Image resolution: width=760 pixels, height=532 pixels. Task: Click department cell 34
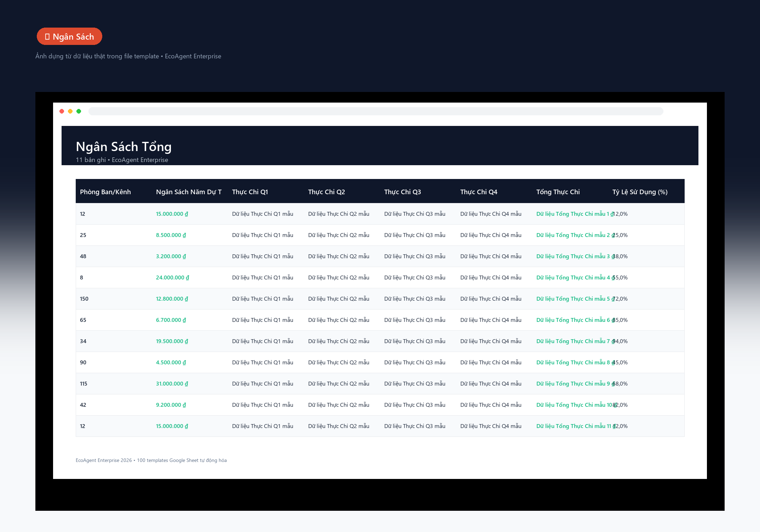tap(83, 341)
